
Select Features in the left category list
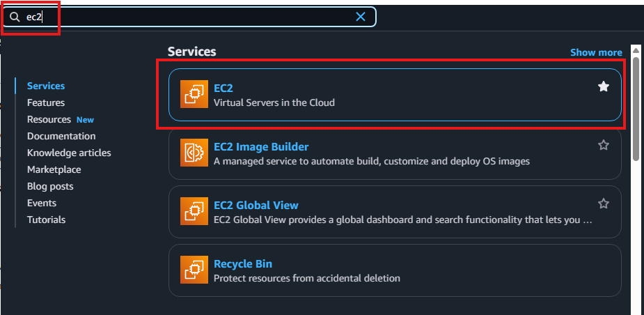pyautogui.click(x=45, y=102)
